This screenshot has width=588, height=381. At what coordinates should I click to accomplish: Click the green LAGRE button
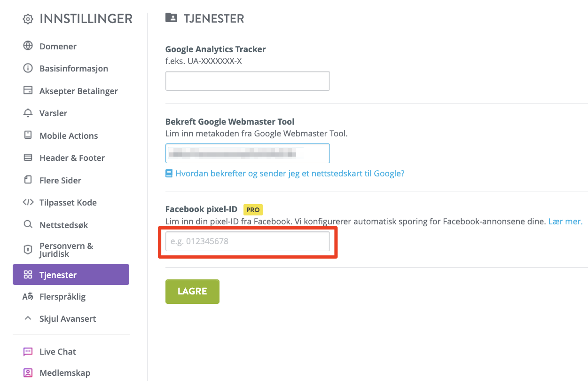[192, 291]
